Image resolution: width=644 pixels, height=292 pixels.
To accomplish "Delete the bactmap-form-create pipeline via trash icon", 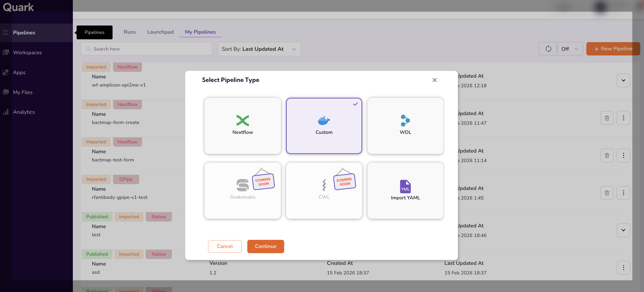I will tap(606, 118).
